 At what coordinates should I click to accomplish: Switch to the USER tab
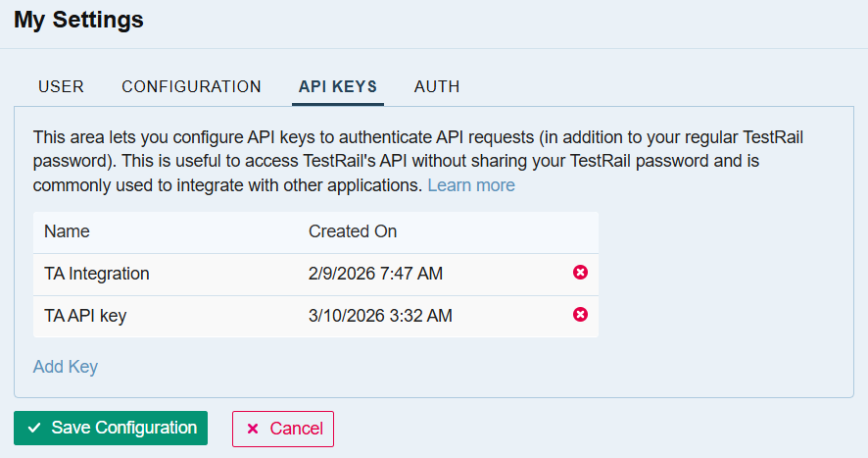pos(61,86)
